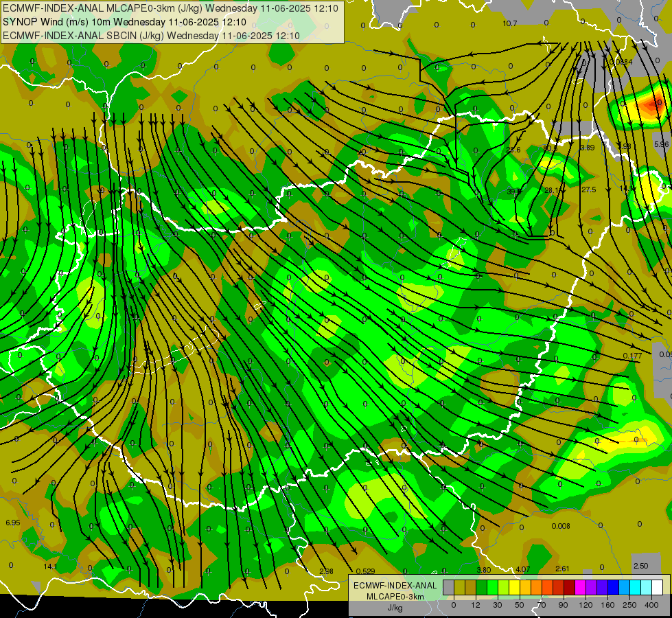Image resolution: width=672 pixels, height=618 pixels.
Task: Click the SBCIN title line in header
Action: (151, 36)
